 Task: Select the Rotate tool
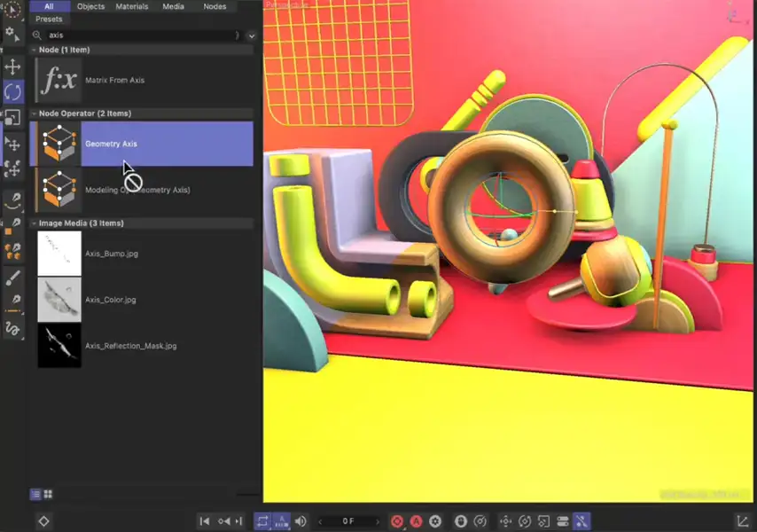pyautogui.click(x=12, y=92)
